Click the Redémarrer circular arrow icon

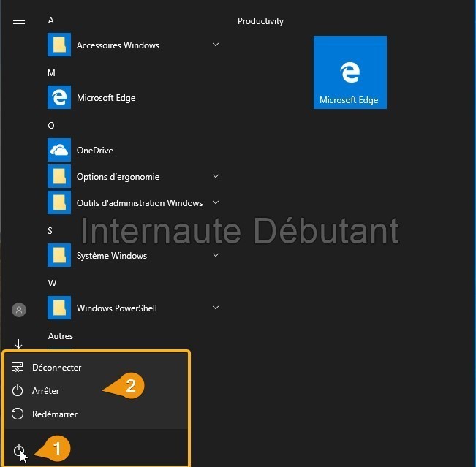pos(18,414)
